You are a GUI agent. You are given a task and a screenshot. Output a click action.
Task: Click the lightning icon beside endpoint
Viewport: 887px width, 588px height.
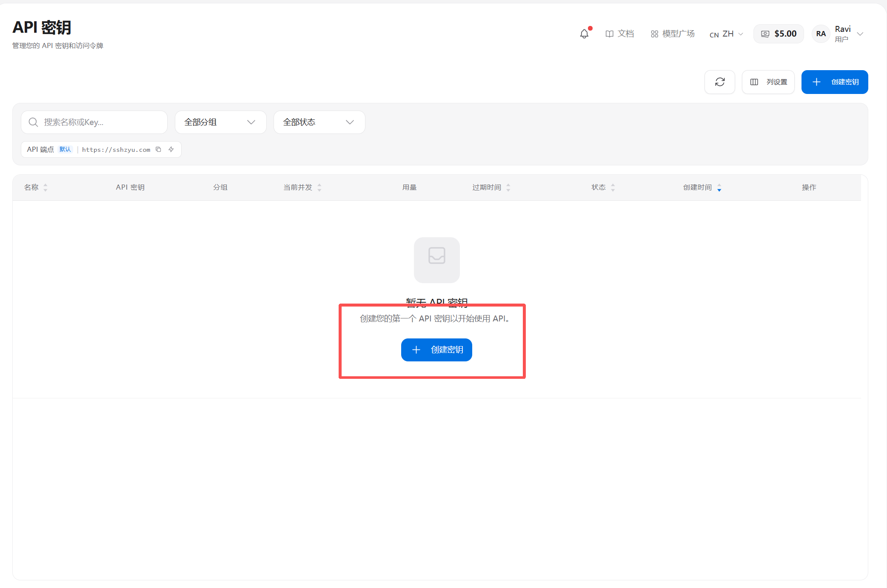click(x=171, y=149)
